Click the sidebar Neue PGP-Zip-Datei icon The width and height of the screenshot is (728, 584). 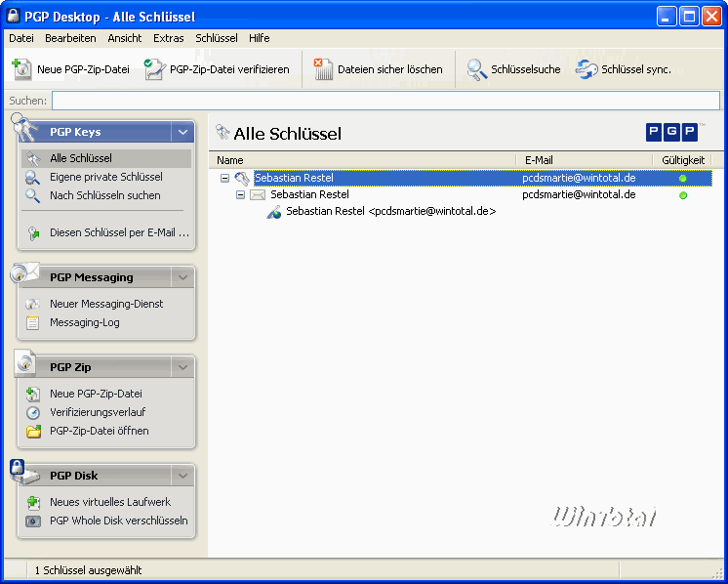pyautogui.click(x=32, y=394)
